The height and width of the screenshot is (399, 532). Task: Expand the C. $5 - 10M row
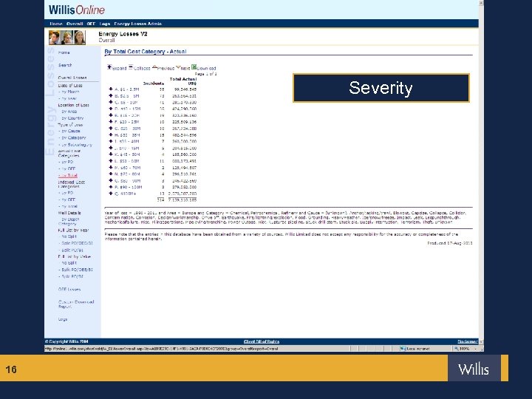111,102
